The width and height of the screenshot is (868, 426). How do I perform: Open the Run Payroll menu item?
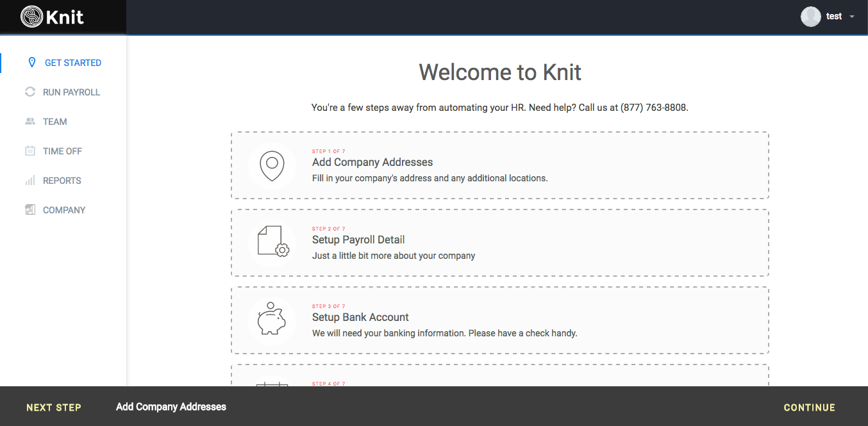[71, 92]
